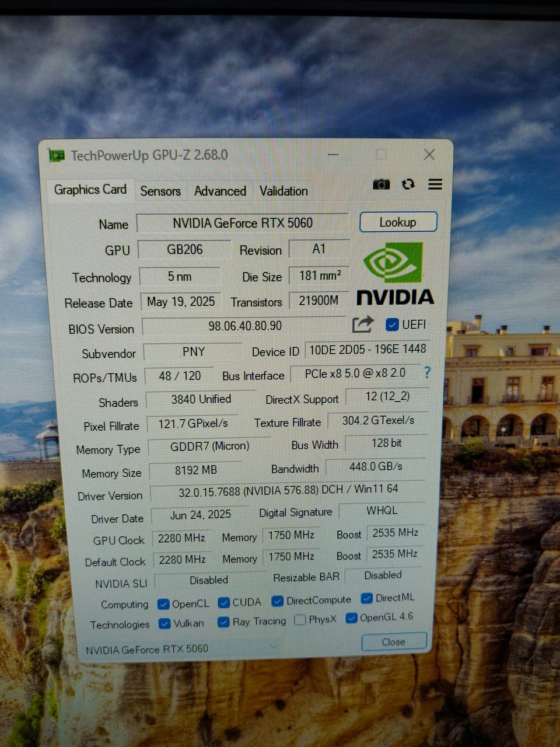Click the Bus Interface question mark
This screenshot has width=560, height=747.
[427, 372]
